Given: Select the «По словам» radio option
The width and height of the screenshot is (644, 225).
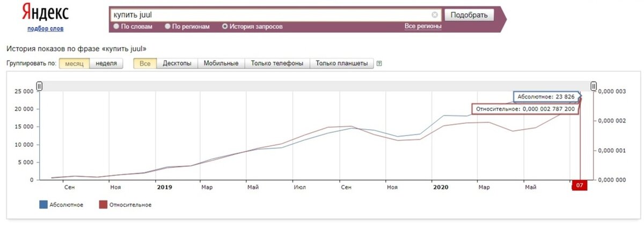Looking at the screenshot, I should pos(116,26).
